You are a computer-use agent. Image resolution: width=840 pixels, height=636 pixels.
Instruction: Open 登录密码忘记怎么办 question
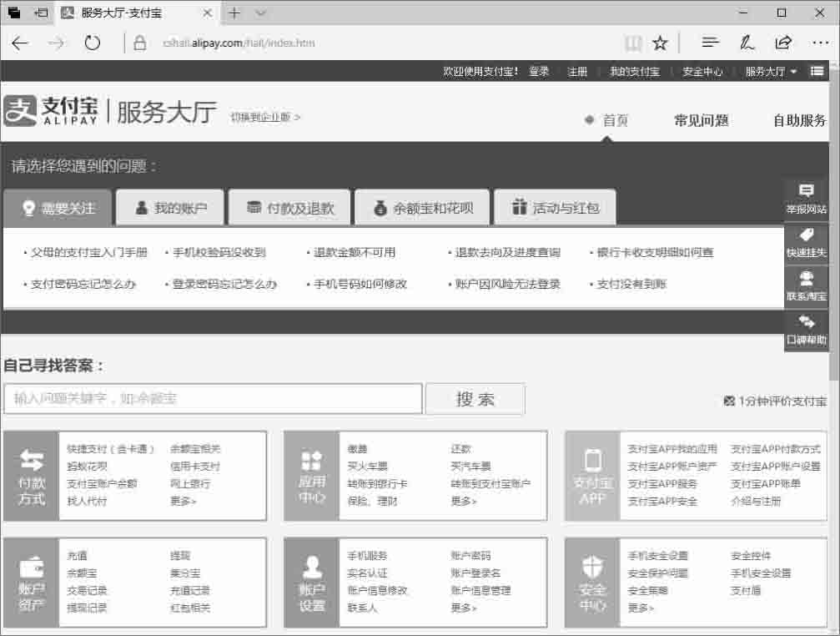click(224, 284)
